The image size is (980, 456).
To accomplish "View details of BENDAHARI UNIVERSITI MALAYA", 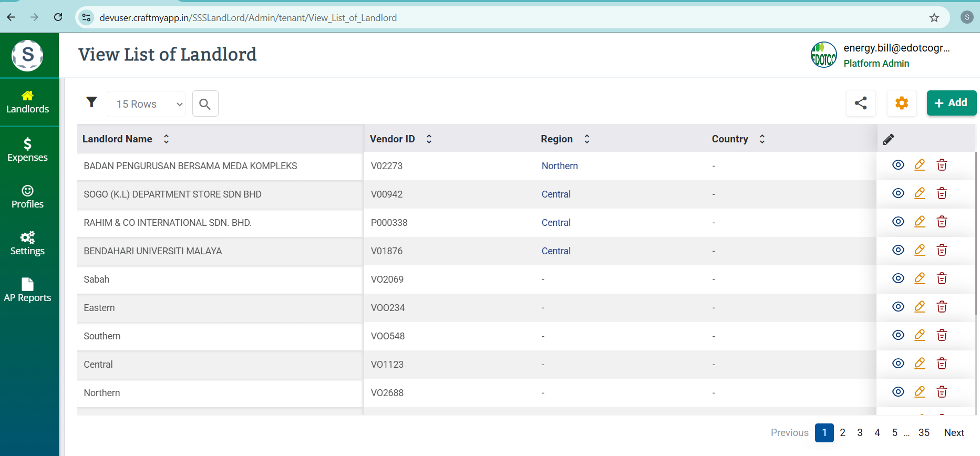I will [x=899, y=250].
